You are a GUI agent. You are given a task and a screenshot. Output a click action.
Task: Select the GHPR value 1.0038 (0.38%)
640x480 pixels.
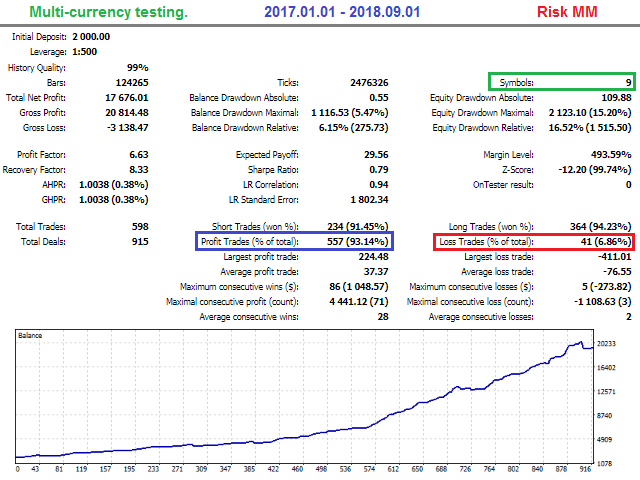pos(113,200)
